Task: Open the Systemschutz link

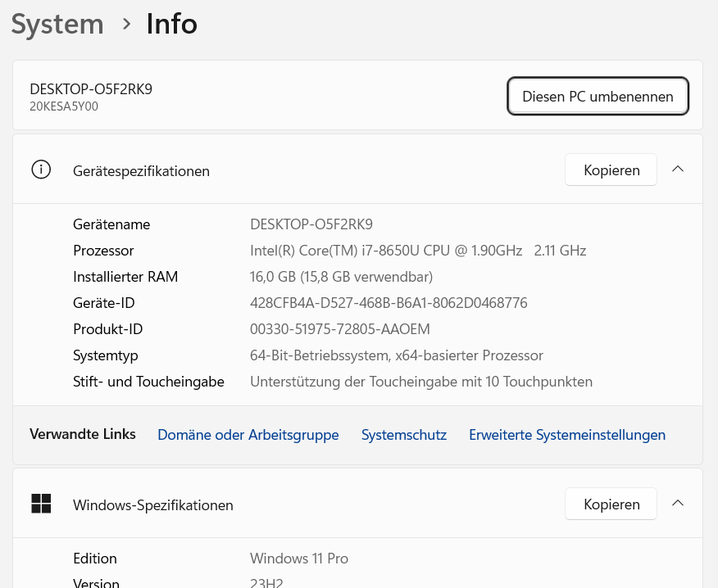Action: pos(404,435)
